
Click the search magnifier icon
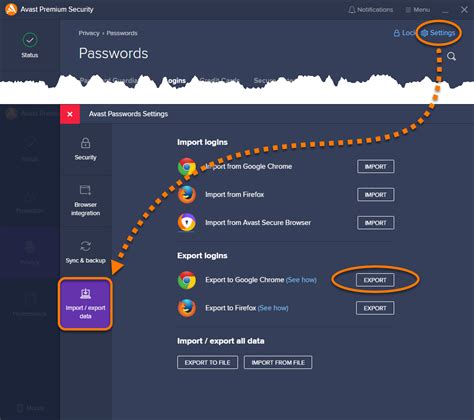click(451, 56)
